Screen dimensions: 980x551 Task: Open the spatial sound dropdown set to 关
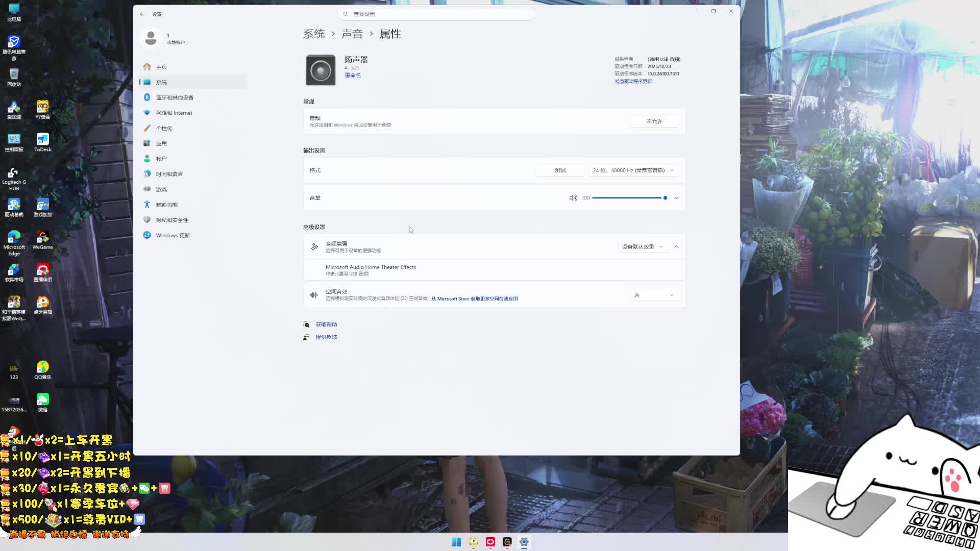(x=654, y=295)
